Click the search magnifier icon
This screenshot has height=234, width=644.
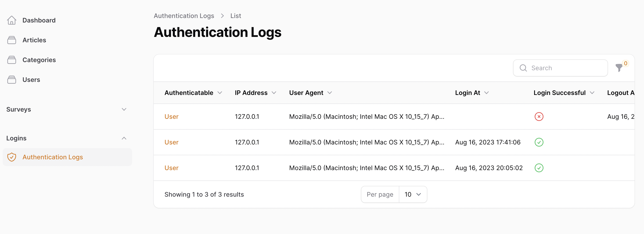523,68
